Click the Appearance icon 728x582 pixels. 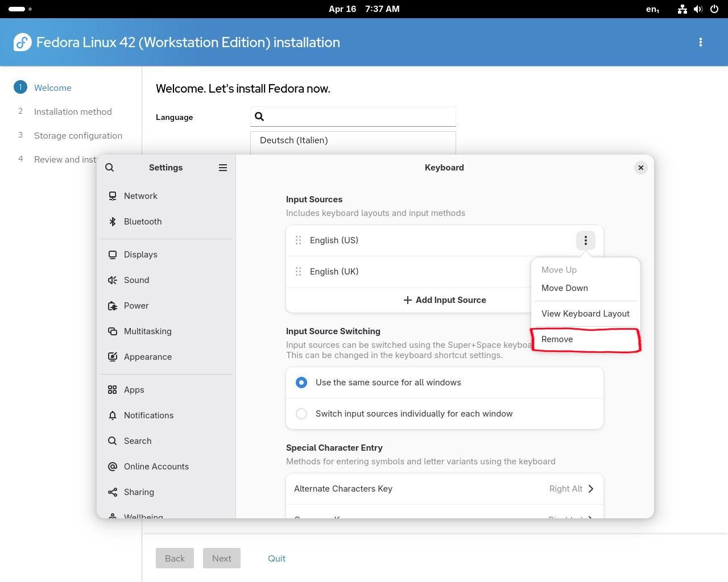coord(113,357)
